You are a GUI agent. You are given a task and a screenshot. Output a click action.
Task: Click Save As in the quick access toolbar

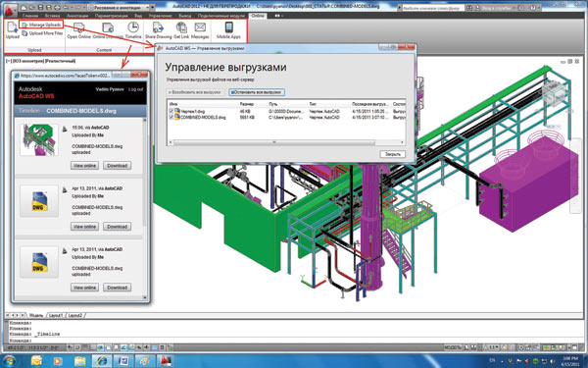[x=49, y=7]
